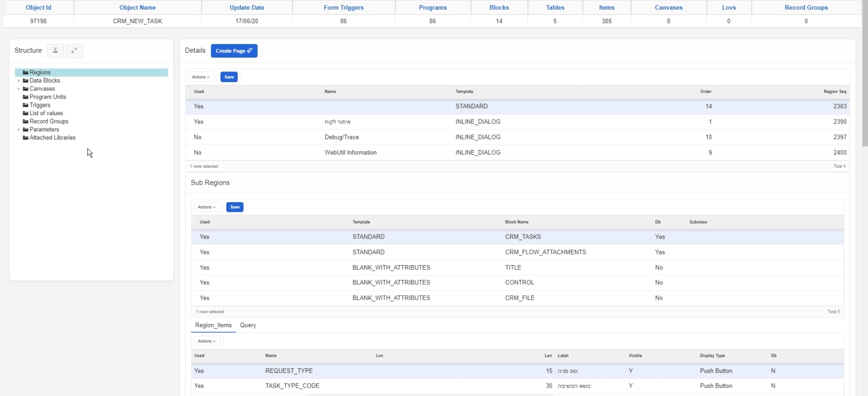Open the Actions dropdown above Region_Items grid
This screenshot has width=868, height=396.
pyautogui.click(x=207, y=341)
